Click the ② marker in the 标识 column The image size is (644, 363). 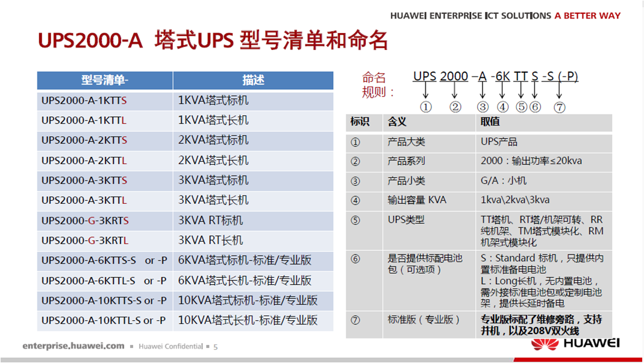pos(355,162)
